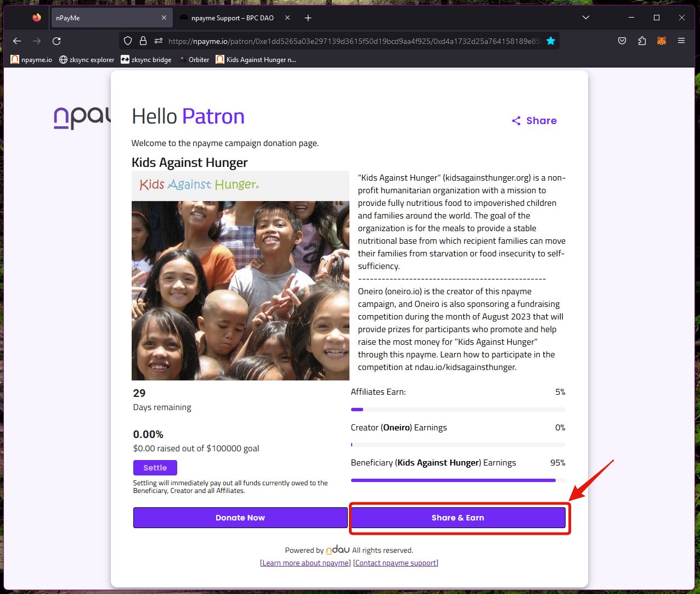Click the Hello Patron heading
Image resolution: width=700 pixels, height=594 pixels.
click(188, 116)
